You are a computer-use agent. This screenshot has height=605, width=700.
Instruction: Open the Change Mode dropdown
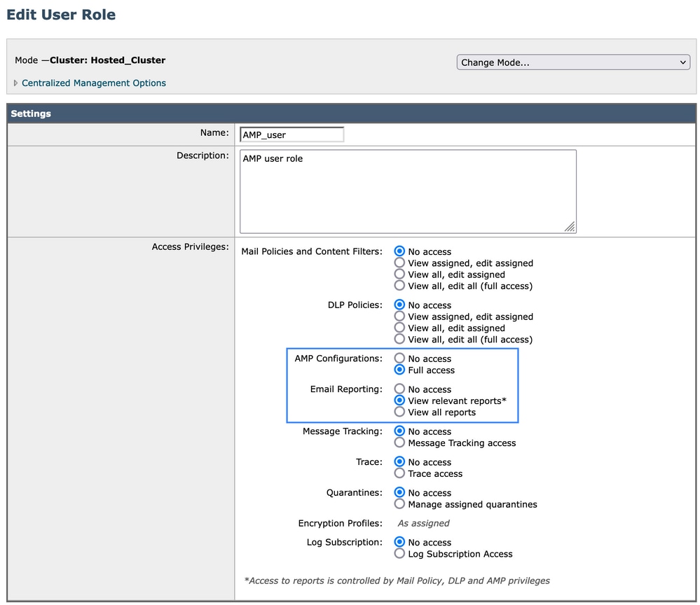573,62
